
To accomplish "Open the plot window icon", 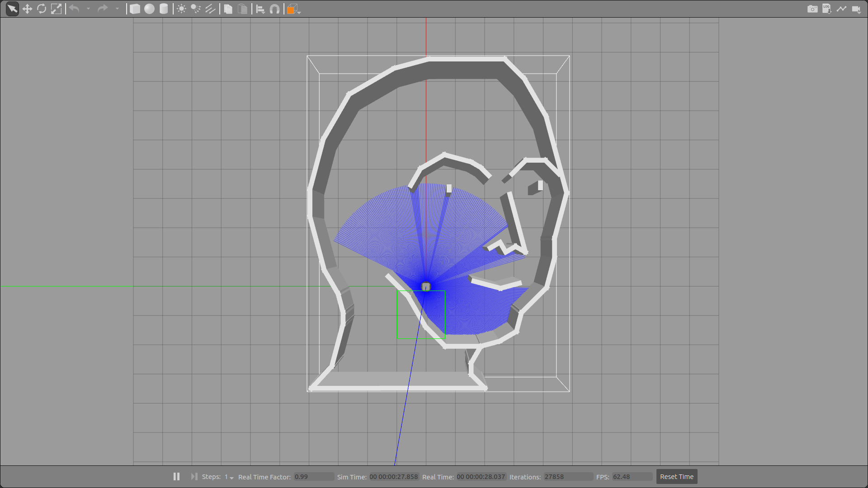I will pyautogui.click(x=841, y=9).
